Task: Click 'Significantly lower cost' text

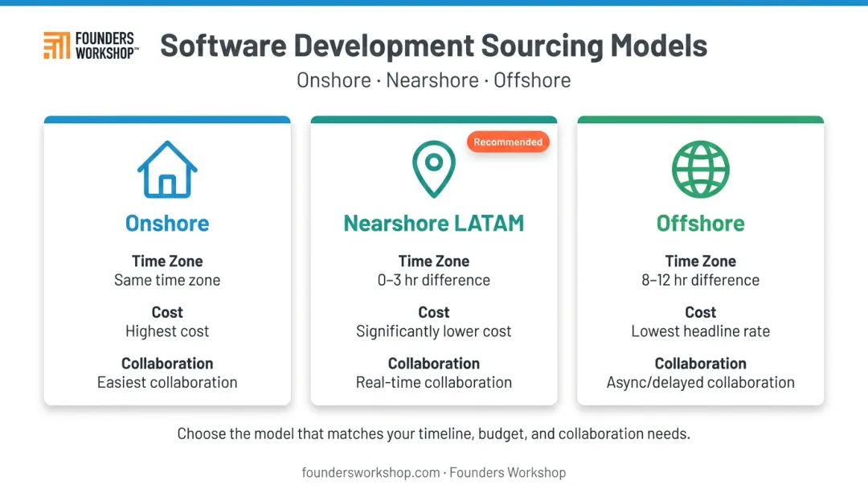Action: coord(434,331)
